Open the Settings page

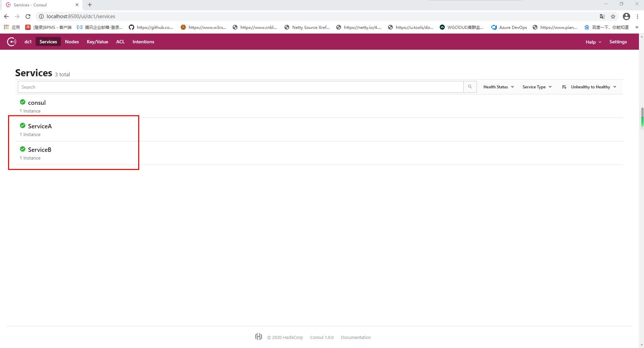(618, 42)
